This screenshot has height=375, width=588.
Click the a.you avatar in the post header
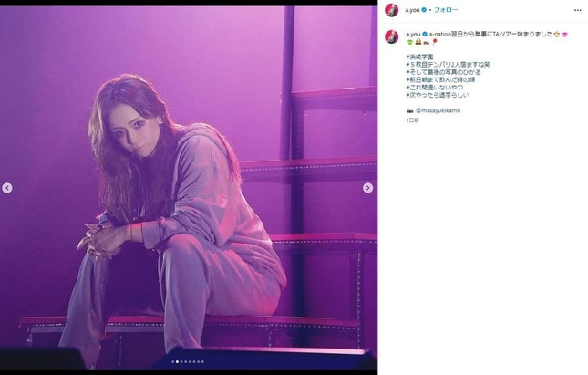pos(391,10)
